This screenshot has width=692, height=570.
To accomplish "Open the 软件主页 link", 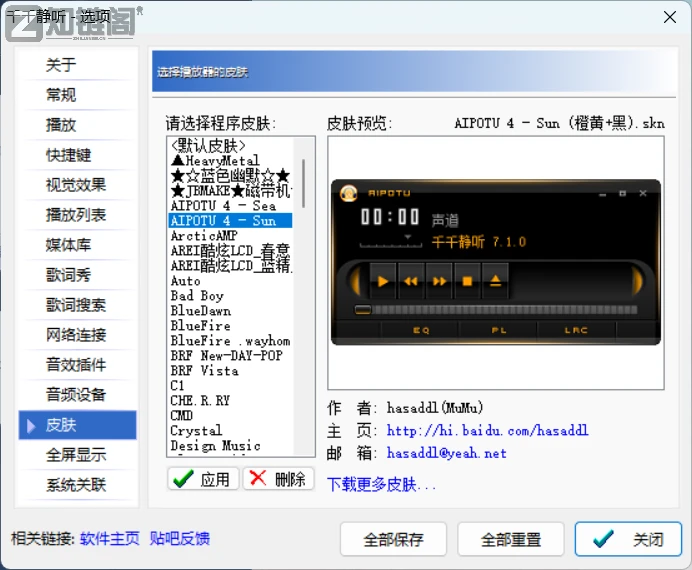I will tap(110, 539).
